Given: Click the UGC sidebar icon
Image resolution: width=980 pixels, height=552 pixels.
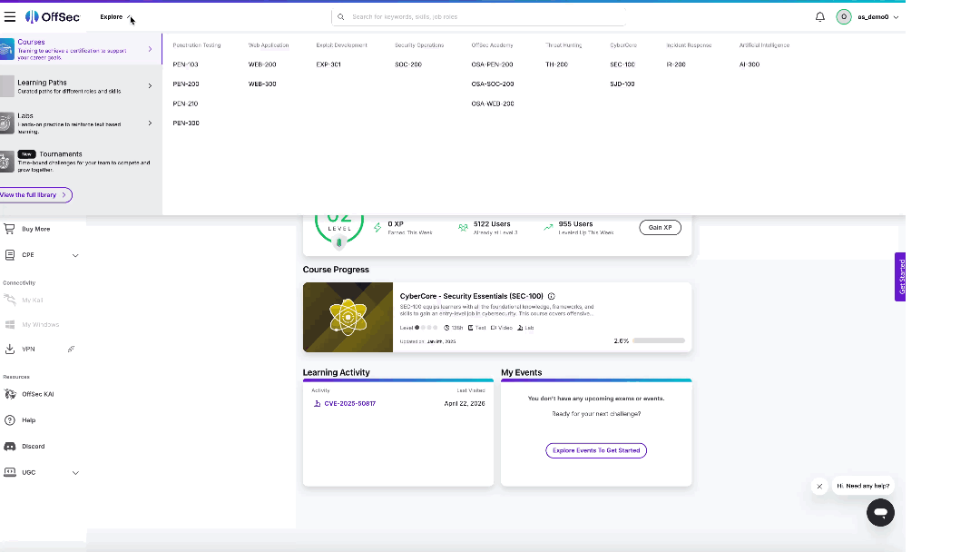Looking at the screenshot, I should coord(9,472).
